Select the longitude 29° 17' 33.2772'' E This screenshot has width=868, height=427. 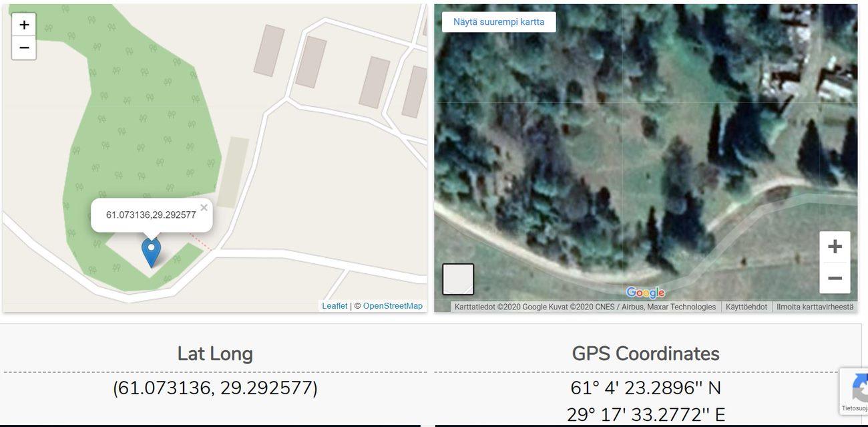[645, 415]
